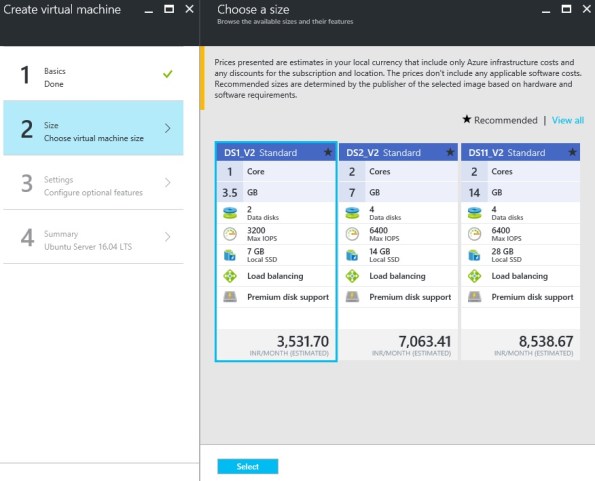Image resolution: width=595 pixels, height=481 pixels.
Task: Click the Max IOPS gauge icon in DS1_V2 card
Action: point(230,234)
